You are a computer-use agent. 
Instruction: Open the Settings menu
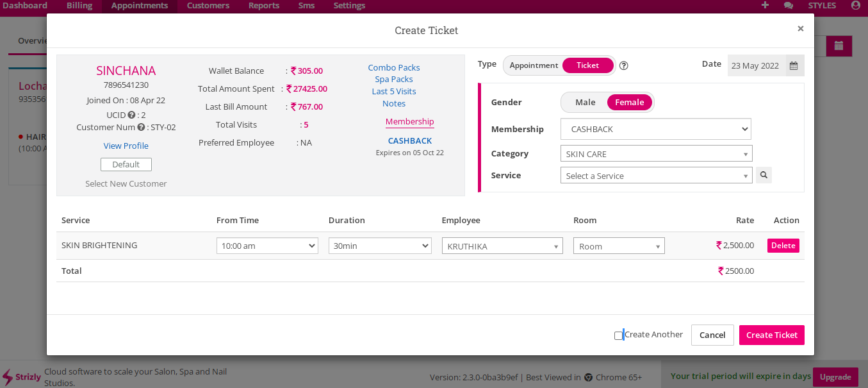point(349,5)
